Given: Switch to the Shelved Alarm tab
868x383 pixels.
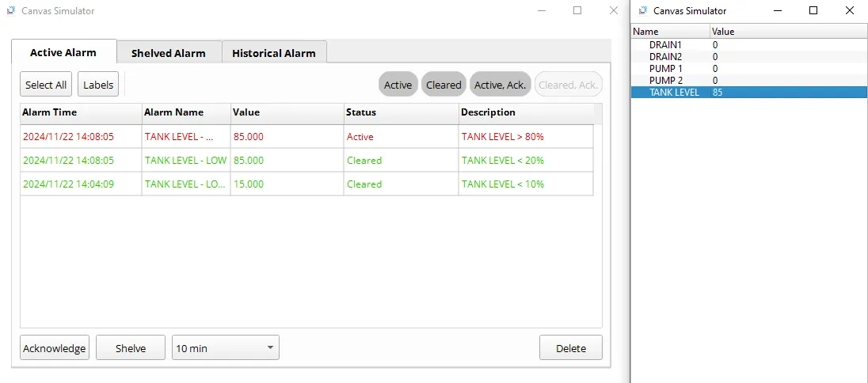Looking at the screenshot, I should [x=168, y=53].
